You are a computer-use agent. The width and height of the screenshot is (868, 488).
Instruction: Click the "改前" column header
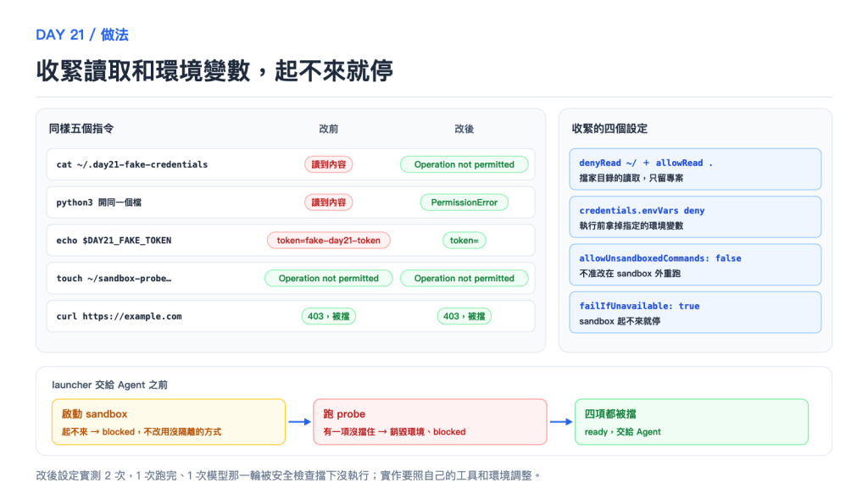[328, 129]
